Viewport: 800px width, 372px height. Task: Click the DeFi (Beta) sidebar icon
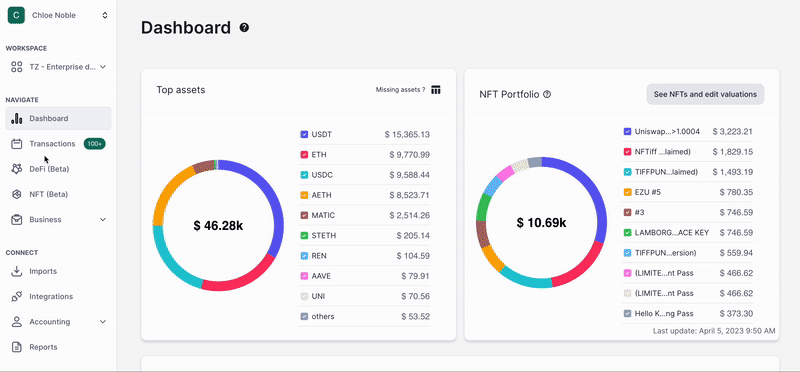[x=17, y=169]
